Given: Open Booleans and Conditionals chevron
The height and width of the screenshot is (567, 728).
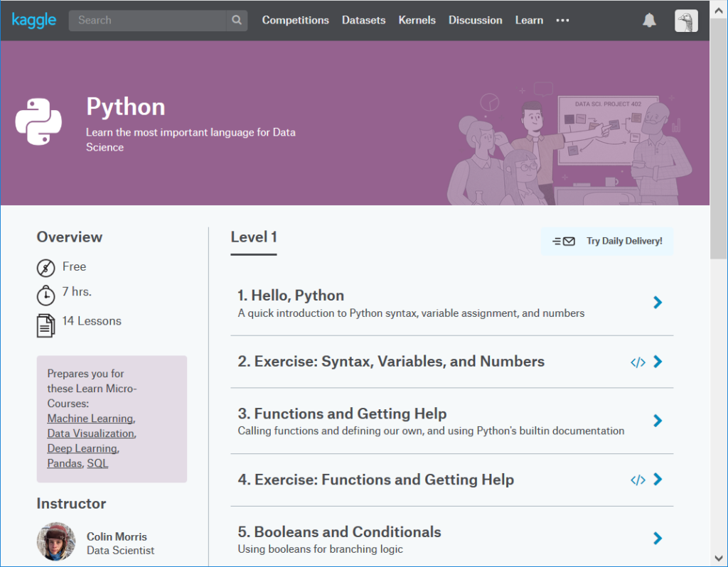Looking at the screenshot, I should 658,539.
